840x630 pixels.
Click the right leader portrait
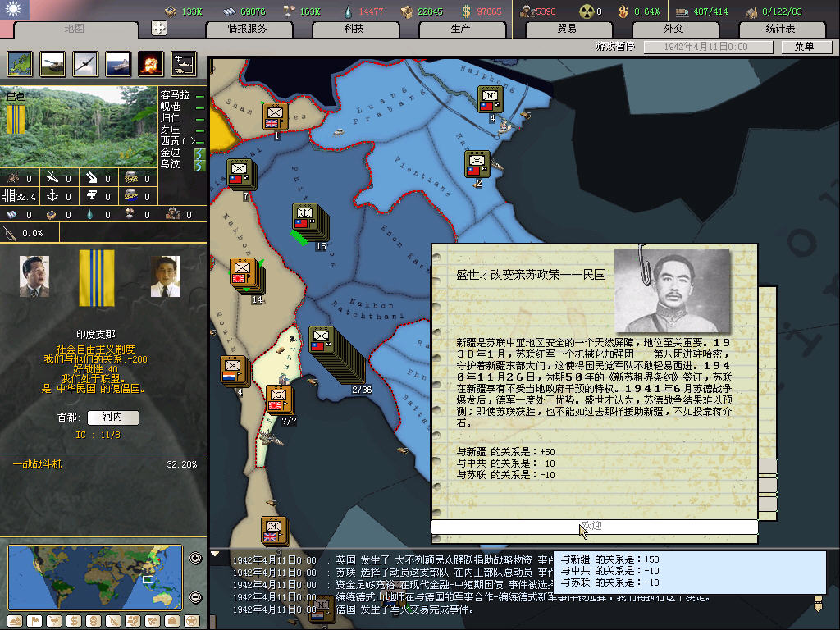pos(166,276)
